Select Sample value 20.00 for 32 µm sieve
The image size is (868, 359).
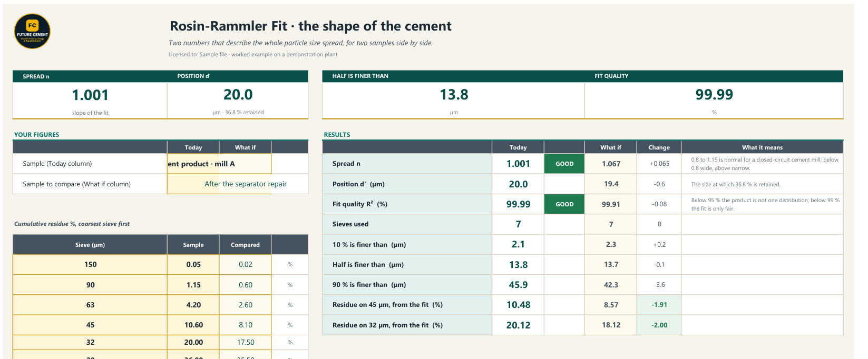pos(193,342)
